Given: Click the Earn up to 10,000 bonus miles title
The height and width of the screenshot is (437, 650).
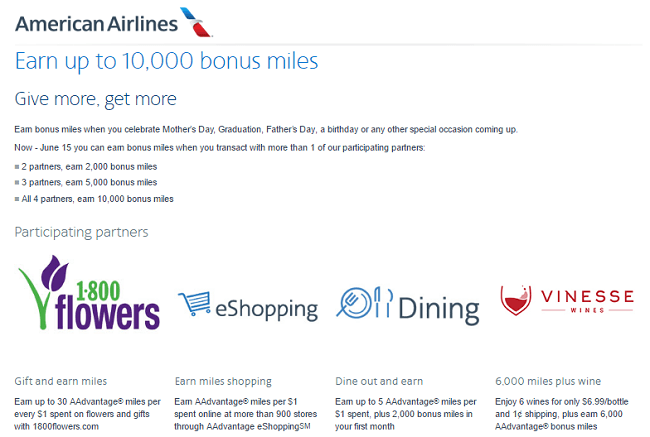Looking at the screenshot, I should click(x=167, y=61).
